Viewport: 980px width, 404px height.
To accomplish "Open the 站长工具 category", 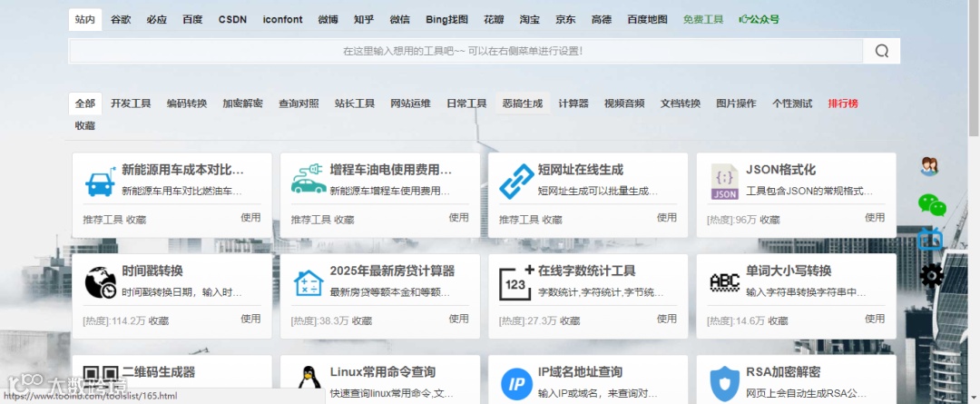I will click(x=355, y=103).
